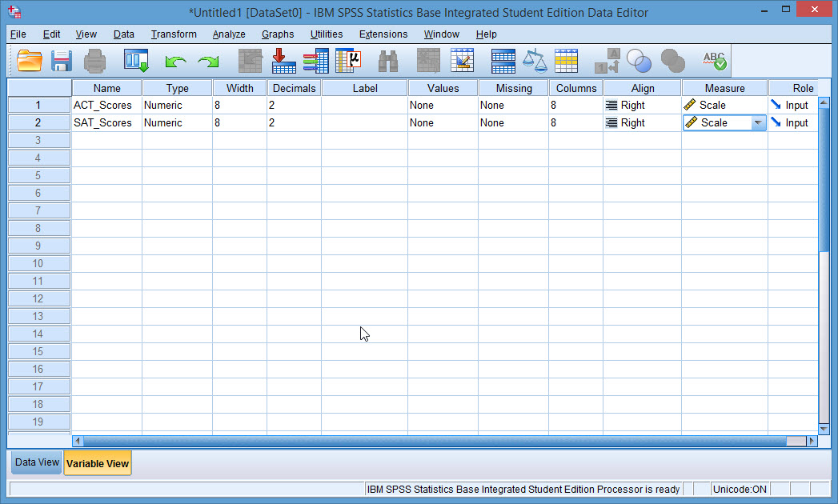Click horizontal scrollbar left arrow

(x=78, y=441)
